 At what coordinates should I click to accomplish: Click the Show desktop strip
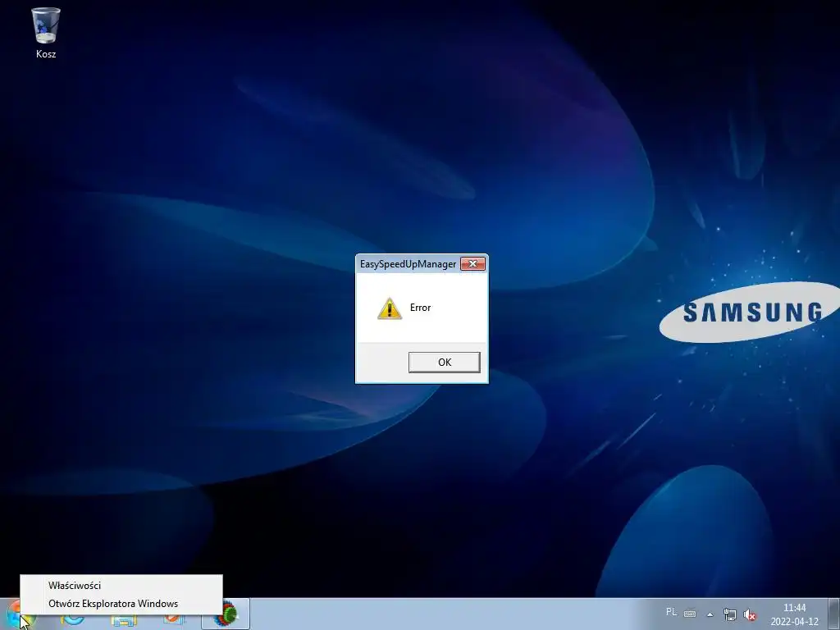point(833,614)
